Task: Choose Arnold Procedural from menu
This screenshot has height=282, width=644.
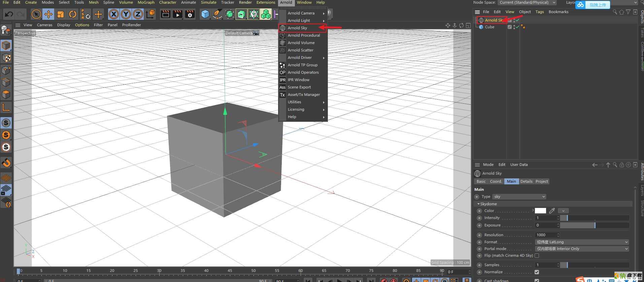Action: coord(302,35)
